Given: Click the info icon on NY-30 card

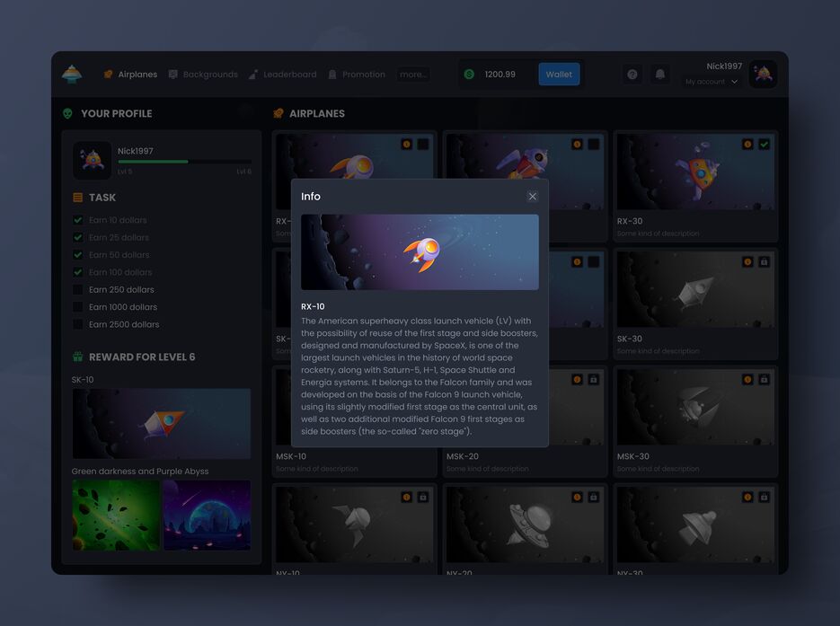Looking at the screenshot, I should pos(747,498).
